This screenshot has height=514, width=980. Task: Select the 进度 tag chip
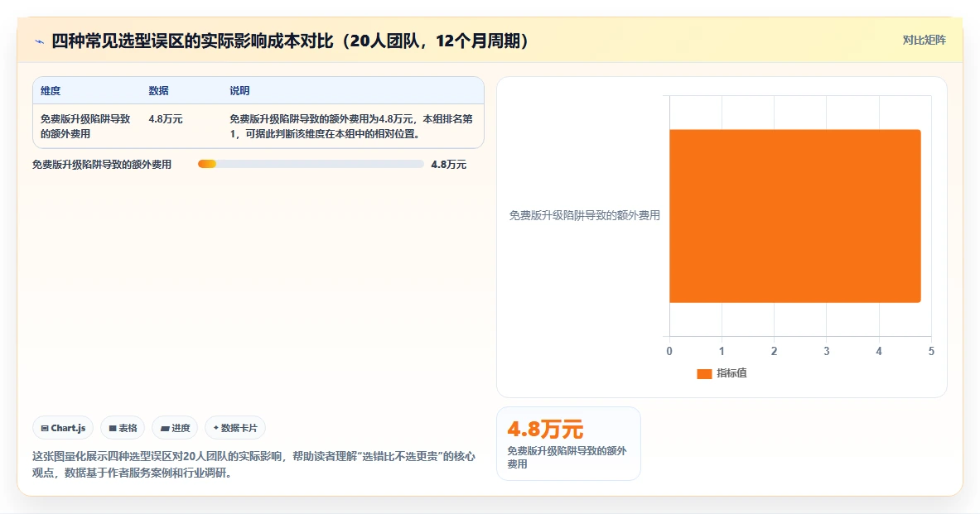[x=175, y=428]
